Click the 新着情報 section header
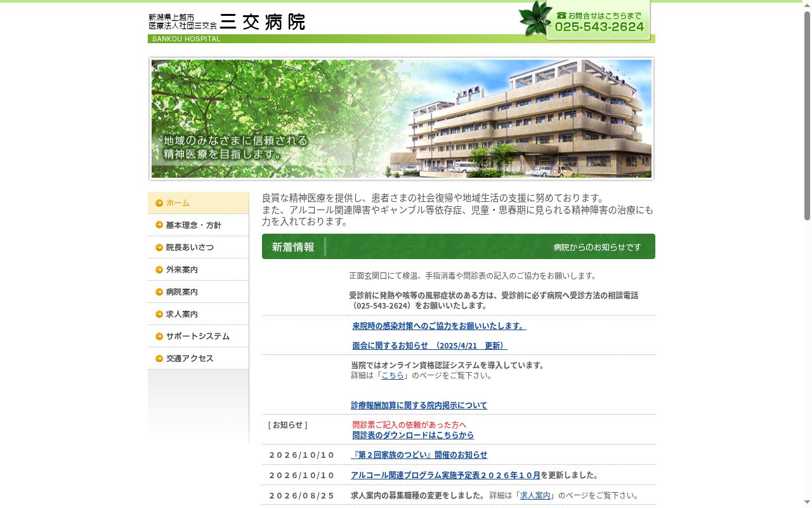Viewport: 812px width, 508px height. point(458,246)
